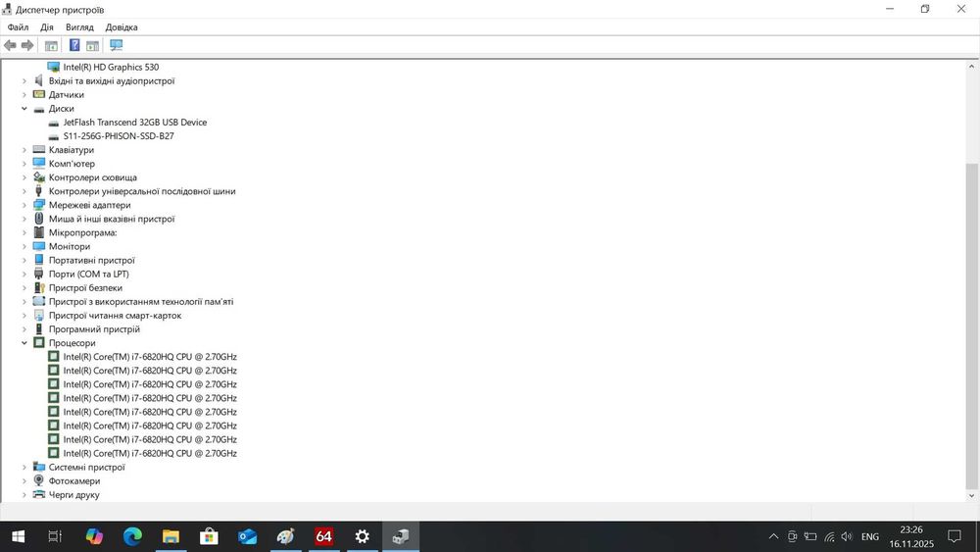
Task: Select S11-256G-PHISON-SSD-B27 disk
Action: pyautogui.click(x=119, y=135)
